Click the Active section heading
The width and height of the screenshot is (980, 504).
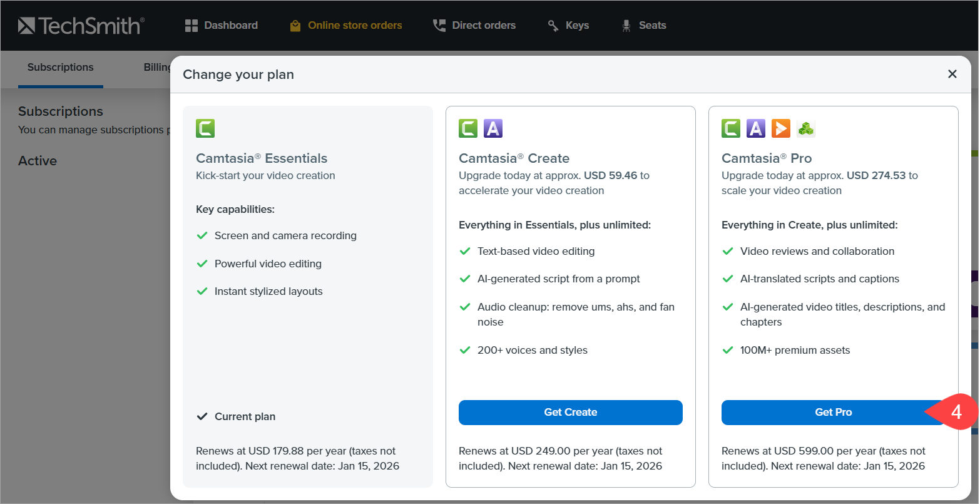point(38,161)
